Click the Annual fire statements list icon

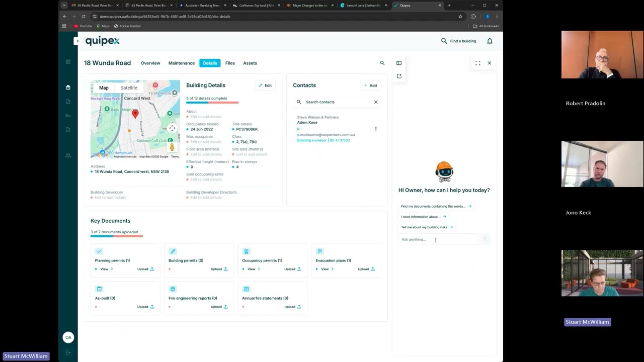[x=246, y=289]
